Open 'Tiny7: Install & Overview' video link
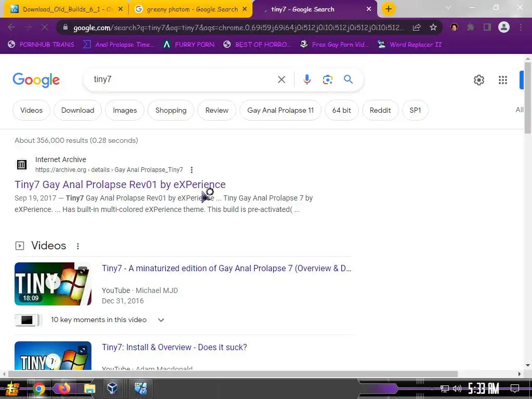Viewport: 532px width, 399px height. 175,348
